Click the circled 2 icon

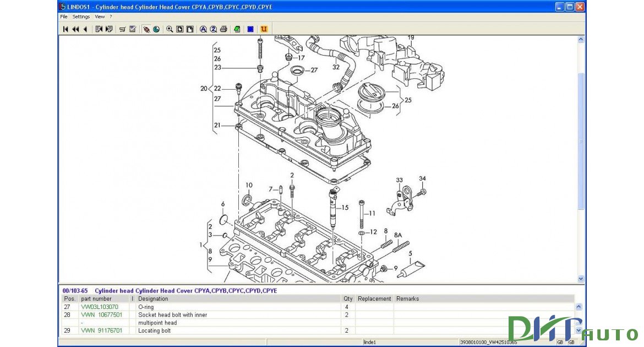tap(214, 29)
